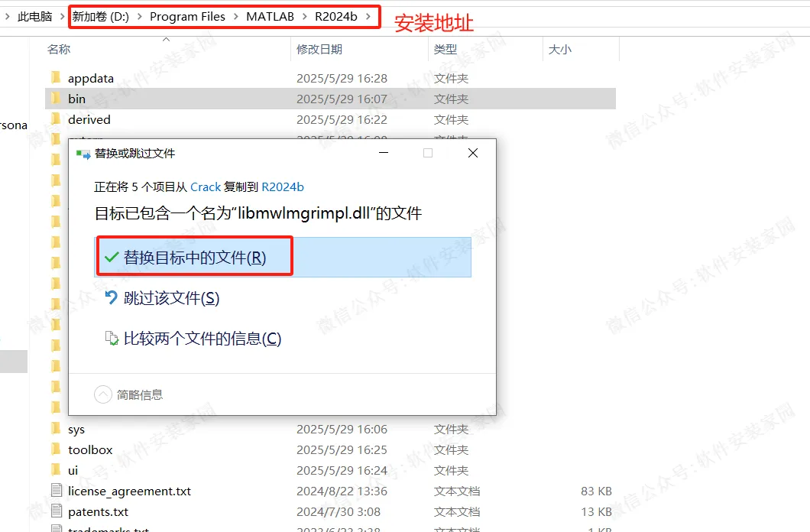Go to 新加卷 (D:) in the address bar
This screenshot has width=810, height=532.
101,17
